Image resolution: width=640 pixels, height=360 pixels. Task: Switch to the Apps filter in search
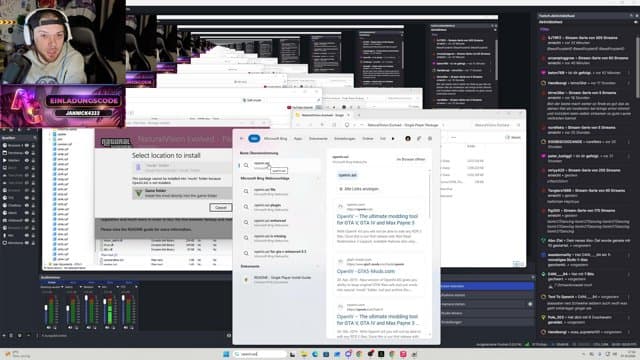coord(298,139)
